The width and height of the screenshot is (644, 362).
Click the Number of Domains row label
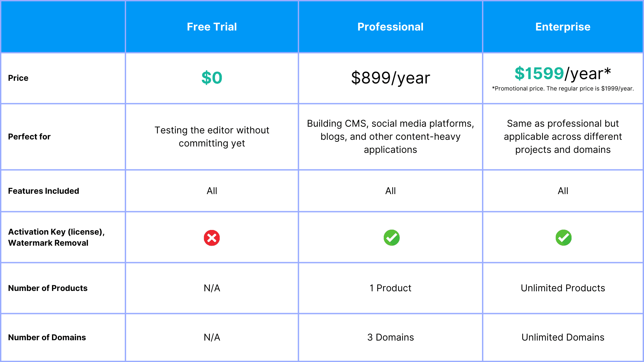tap(47, 338)
